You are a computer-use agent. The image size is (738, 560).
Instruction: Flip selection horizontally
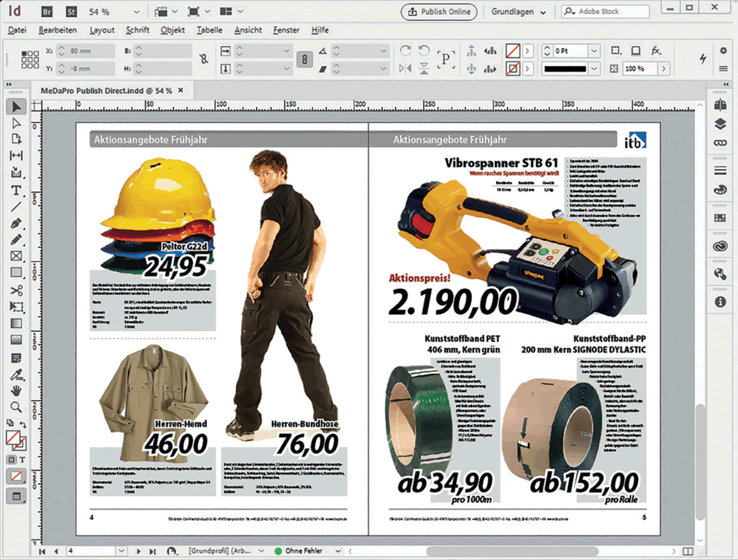tap(405, 68)
